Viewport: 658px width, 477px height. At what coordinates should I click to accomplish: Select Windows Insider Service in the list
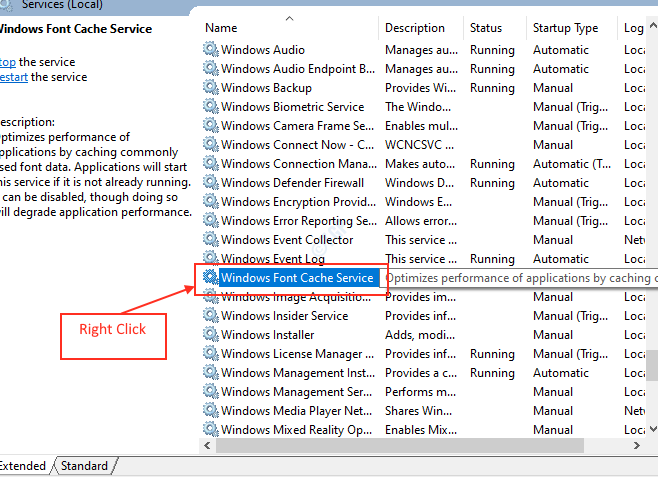[x=285, y=315]
